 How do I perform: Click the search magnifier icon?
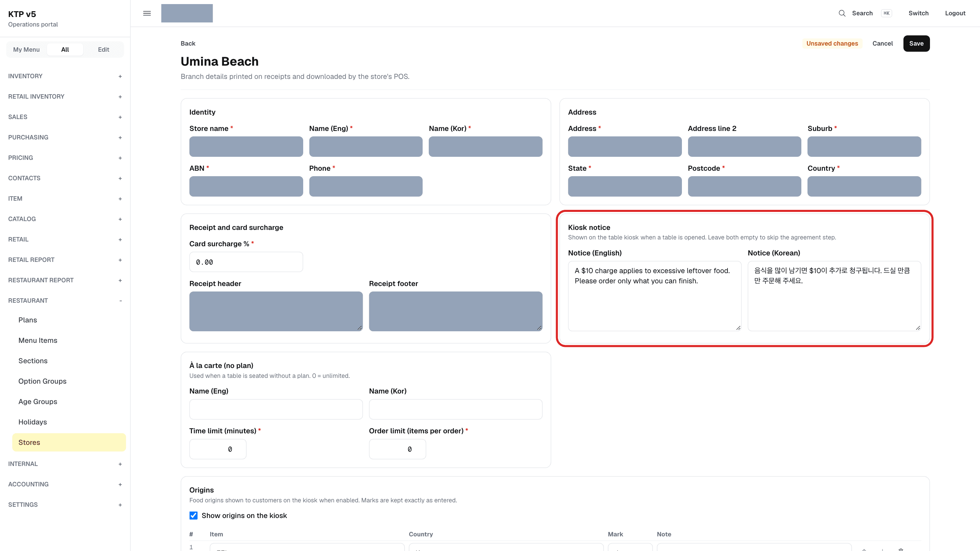(x=842, y=13)
